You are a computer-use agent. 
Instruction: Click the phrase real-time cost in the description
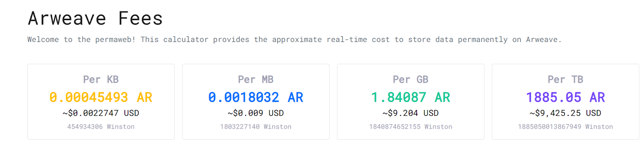(x=358, y=40)
